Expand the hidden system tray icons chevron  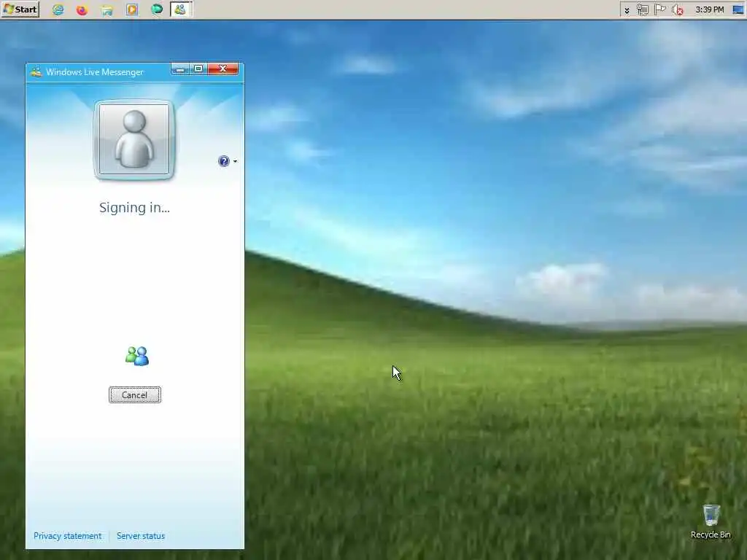(627, 10)
